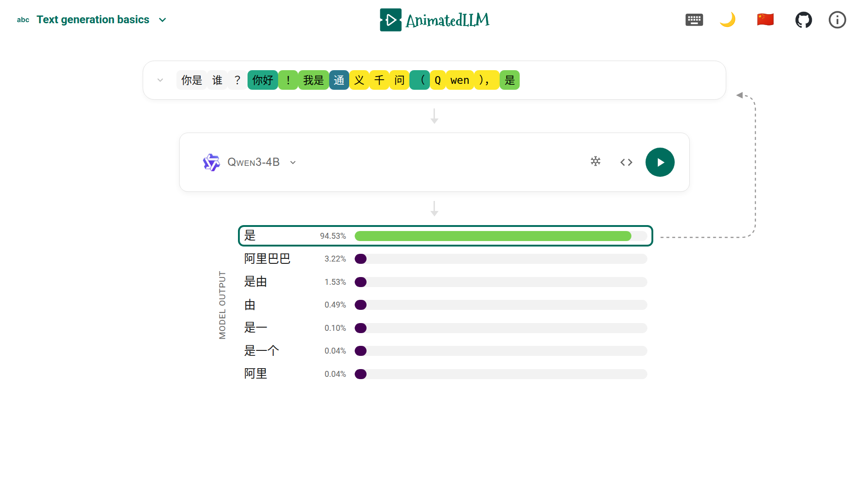
Task: Click the 你好 token in prompt
Action: click(x=263, y=80)
